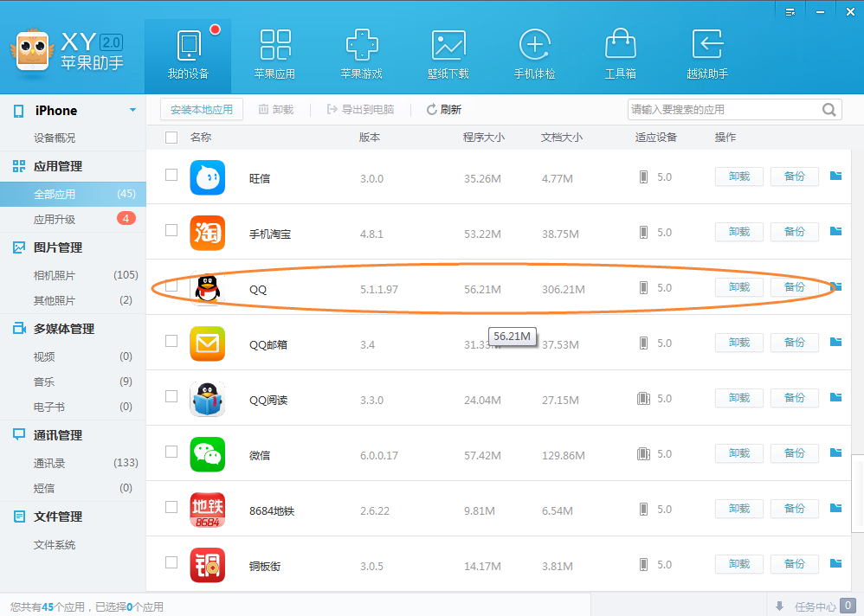This screenshot has width=864, height=616.
Task: Open folder icon for 8684地铁 row
Action: click(x=836, y=508)
